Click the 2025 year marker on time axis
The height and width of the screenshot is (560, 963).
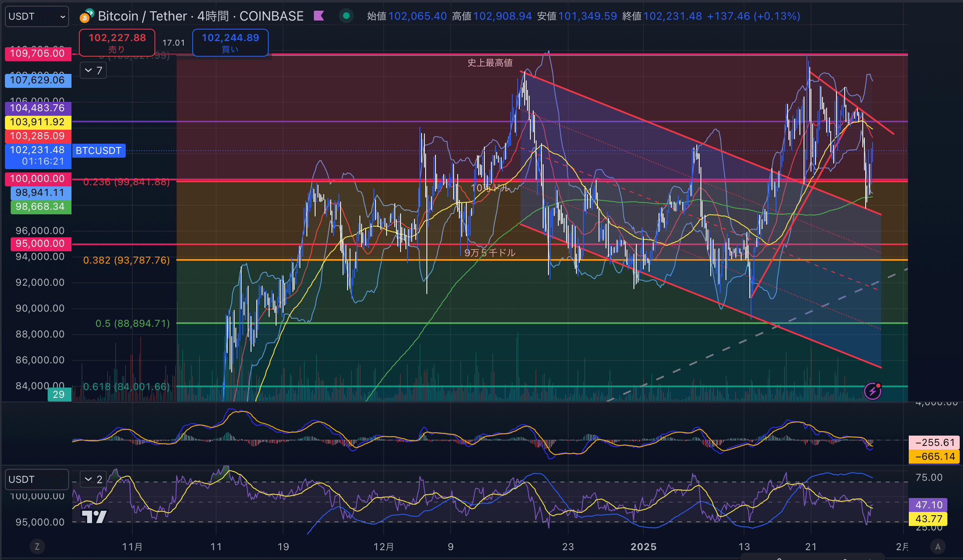[x=643, y=547]
